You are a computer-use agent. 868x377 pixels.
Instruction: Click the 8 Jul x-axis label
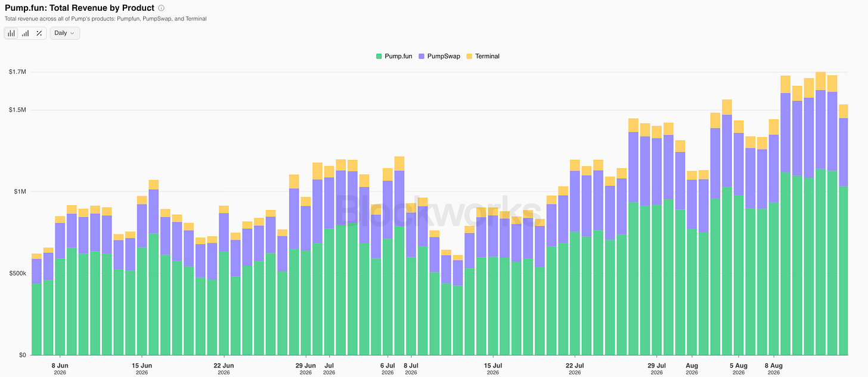tap(411, 369)
